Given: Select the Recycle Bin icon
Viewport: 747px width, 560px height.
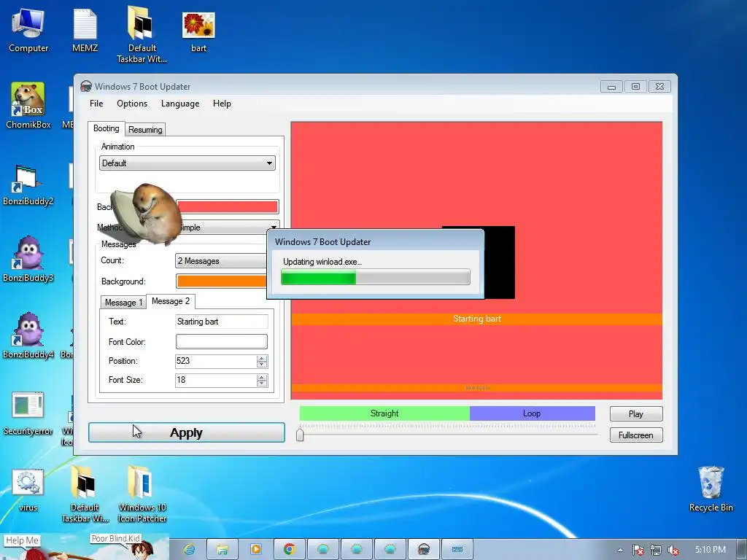Looking at the screenshot, I should coord(711,489).
